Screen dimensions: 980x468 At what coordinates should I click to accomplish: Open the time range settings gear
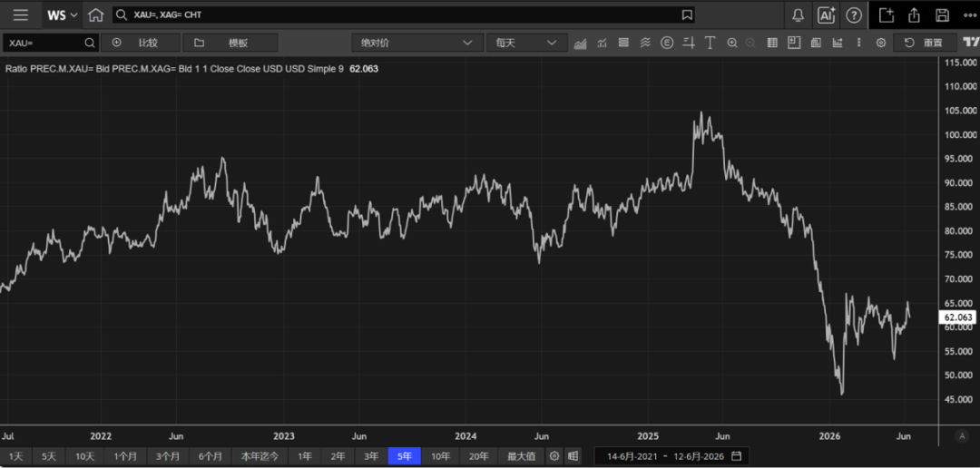click(554, 456)
